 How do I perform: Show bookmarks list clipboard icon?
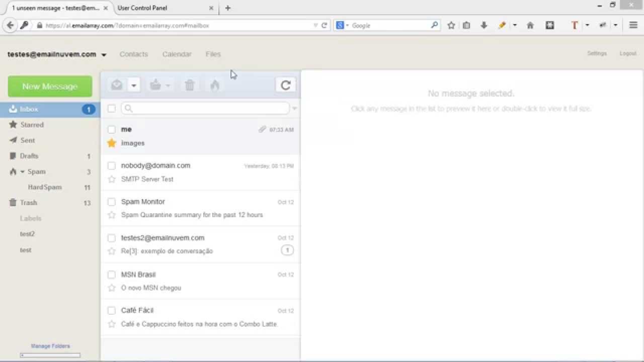point(466,25)
